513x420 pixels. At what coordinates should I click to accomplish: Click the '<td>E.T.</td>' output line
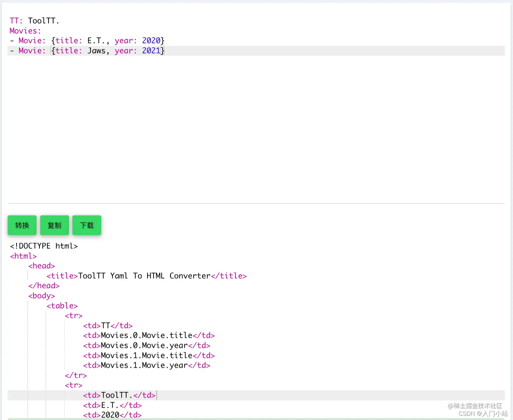(x=112, y=405)
